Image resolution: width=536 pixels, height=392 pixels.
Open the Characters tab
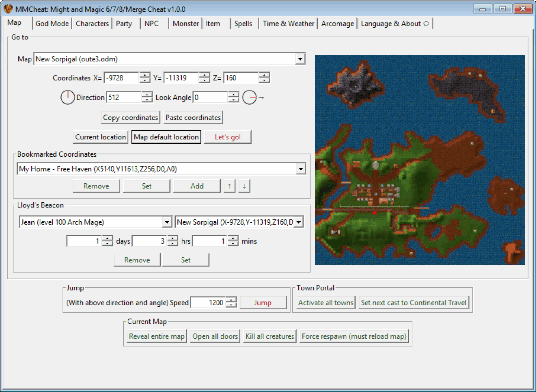tap(92, 23)
